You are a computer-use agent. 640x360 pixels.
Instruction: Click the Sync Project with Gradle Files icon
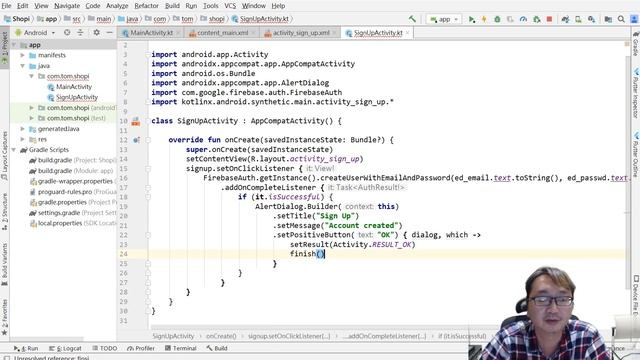click(x=565, y=19)
